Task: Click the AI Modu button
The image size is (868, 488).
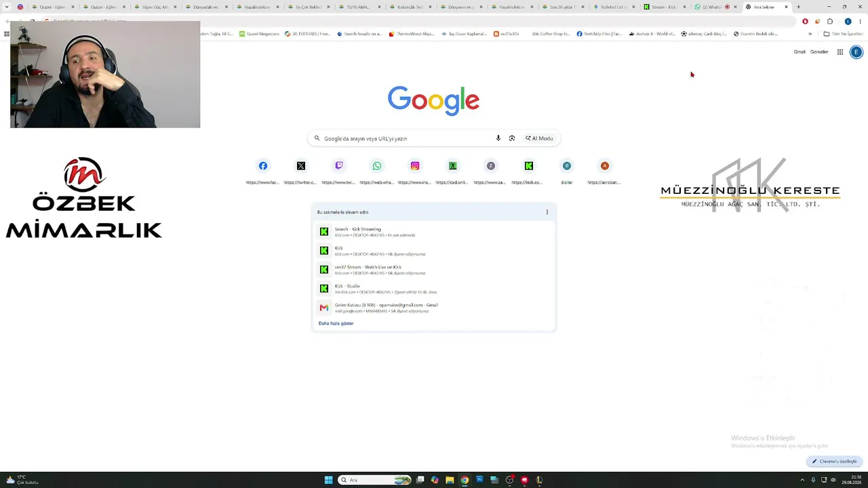Action: pos(539,138)
